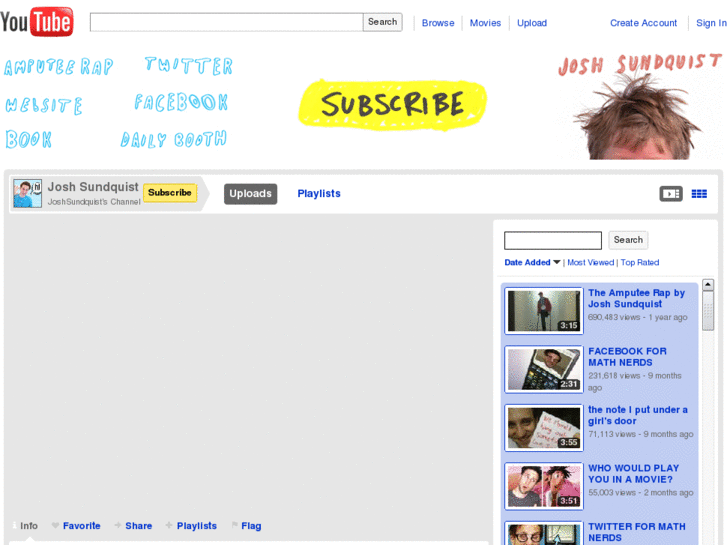This screenshot has width=727, height=545.
Task: Click Josh Sundquist channel avatar
Action: point(27,193)
